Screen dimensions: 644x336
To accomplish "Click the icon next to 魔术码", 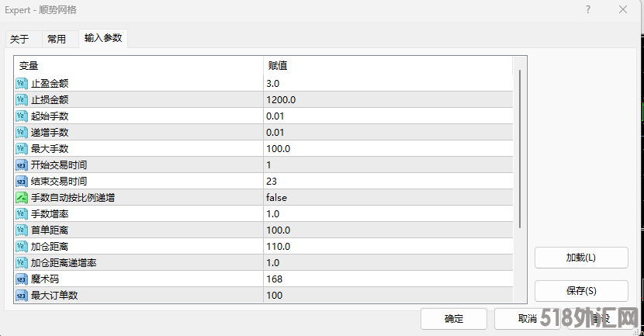I will coord(22,279).
